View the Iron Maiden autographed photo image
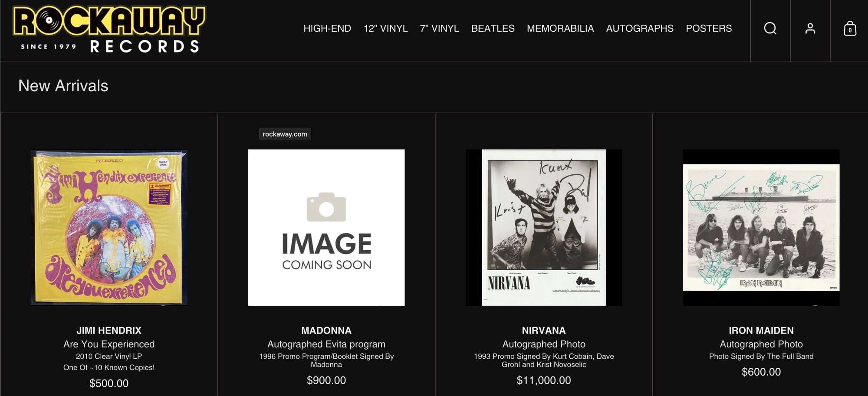Viewport: 868px width, 396px height. coord(761,228)
